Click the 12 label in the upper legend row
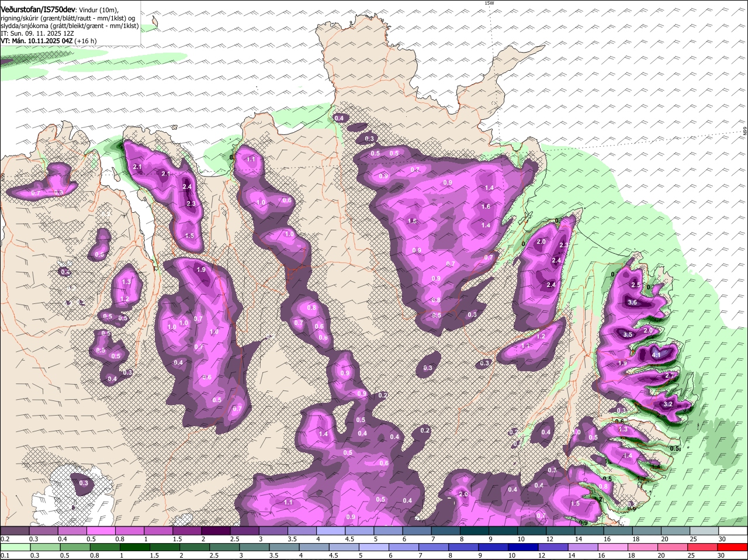The height and width of the screenshot is (560, 748). [x=549, y=538]
